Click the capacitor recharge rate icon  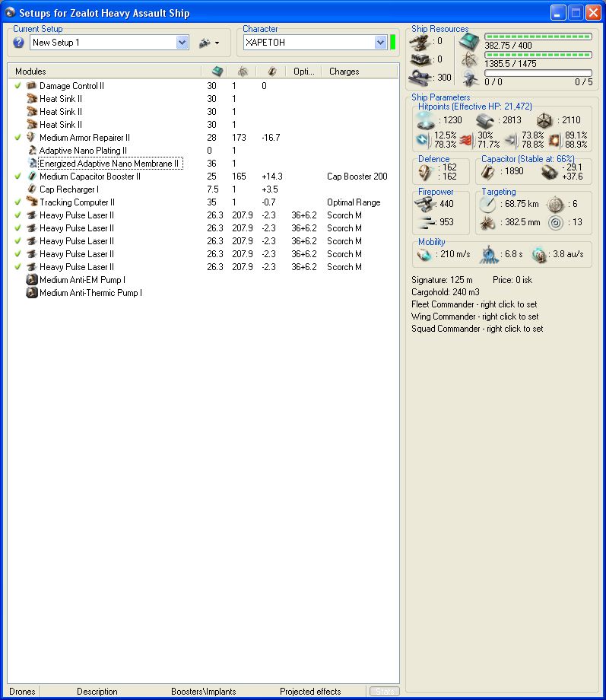point(549,172)
